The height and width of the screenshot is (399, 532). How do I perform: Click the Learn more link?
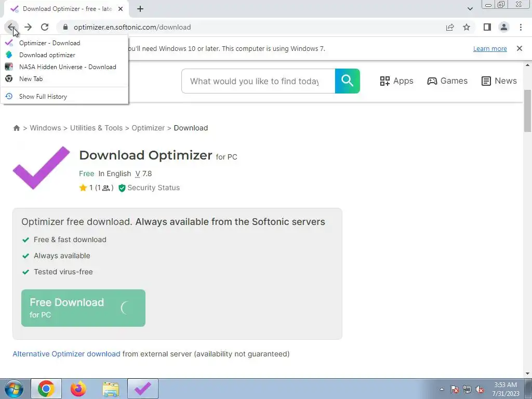tap(490, 48)
